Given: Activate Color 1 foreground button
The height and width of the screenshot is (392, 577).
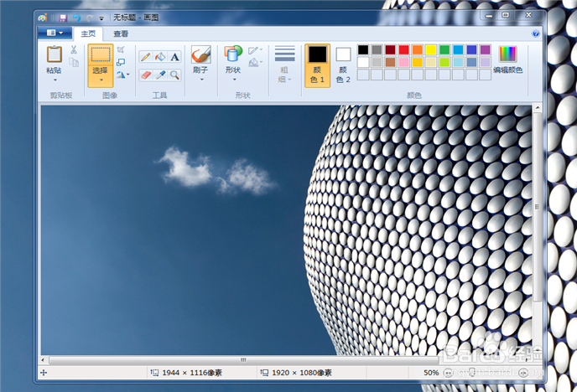Looking at the screenshot, I should 318,65.
